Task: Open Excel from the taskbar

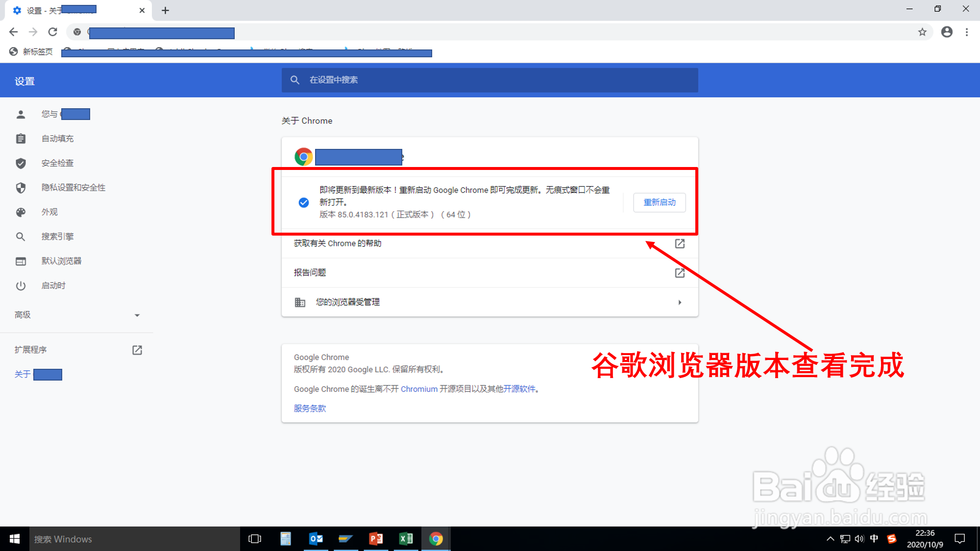Action: tap(406, 539)
